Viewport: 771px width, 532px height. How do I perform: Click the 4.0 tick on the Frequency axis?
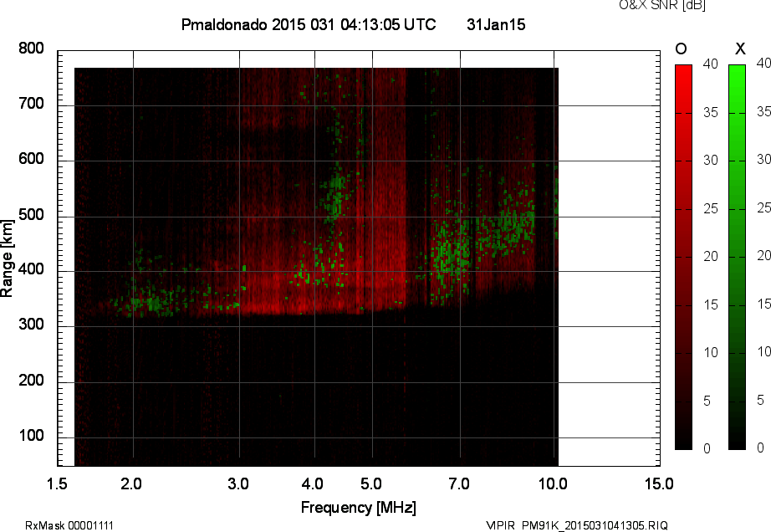[x=312, y=483]
